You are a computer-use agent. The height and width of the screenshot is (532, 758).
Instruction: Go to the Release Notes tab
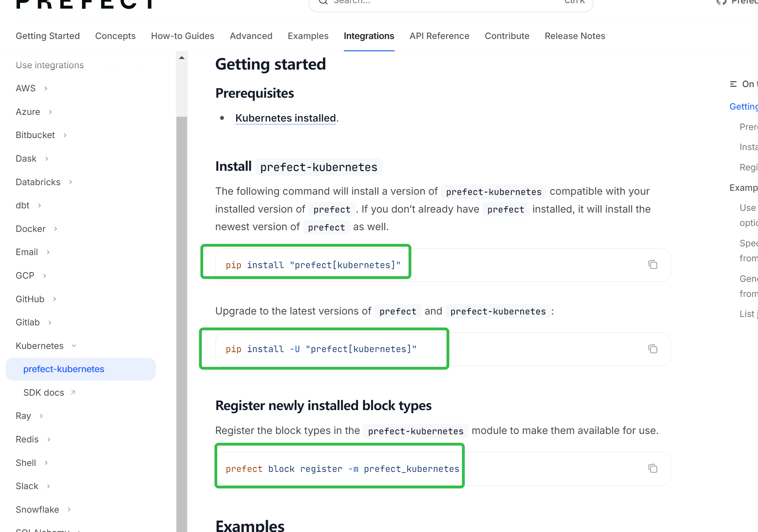coord(575,36)
